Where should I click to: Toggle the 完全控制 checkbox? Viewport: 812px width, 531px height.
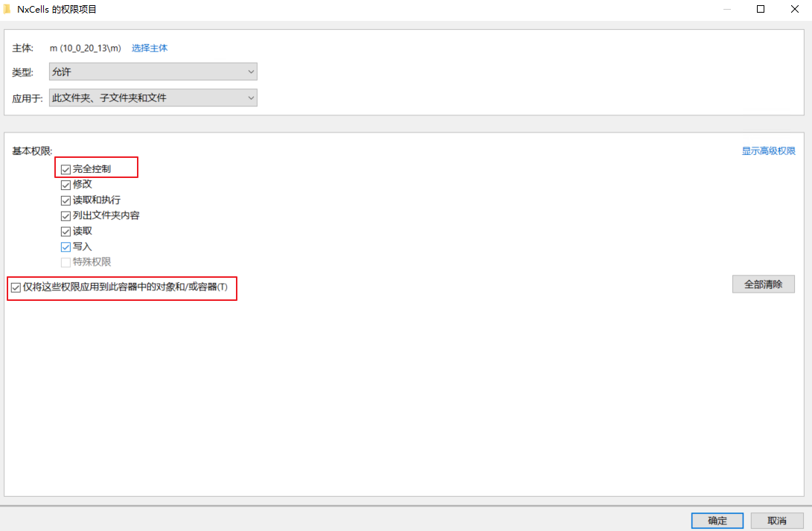[65, 169]
